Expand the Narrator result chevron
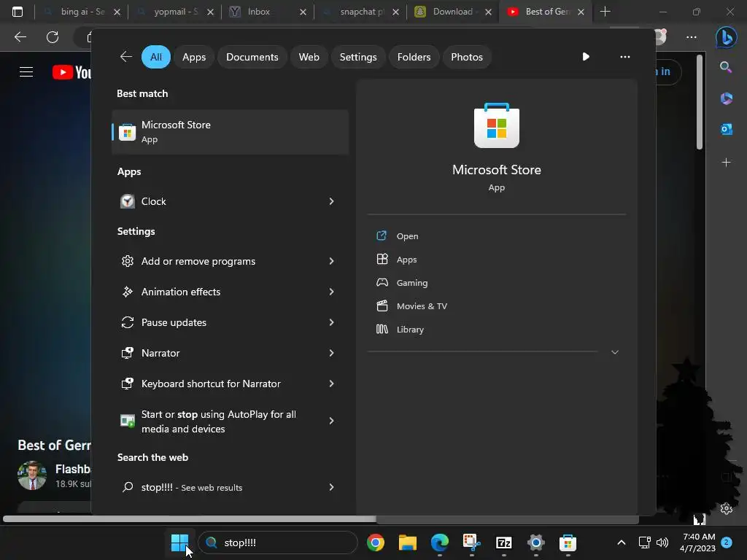The width and height of the screenshot is (747, 560). click(x=332, y=353)
